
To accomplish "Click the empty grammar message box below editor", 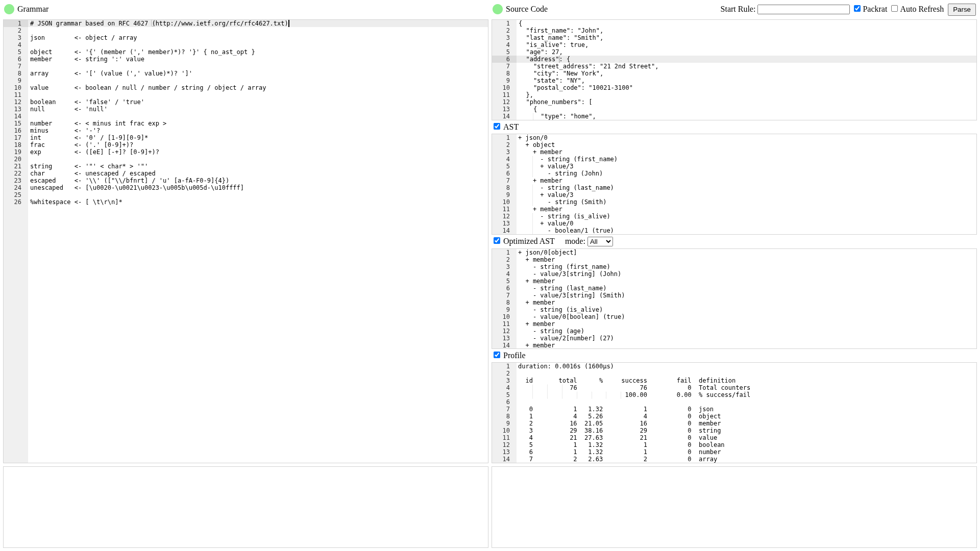I will 246,507.
